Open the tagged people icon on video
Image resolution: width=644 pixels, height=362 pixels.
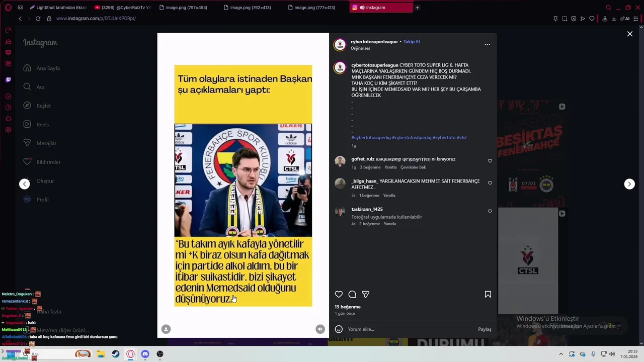166,329
